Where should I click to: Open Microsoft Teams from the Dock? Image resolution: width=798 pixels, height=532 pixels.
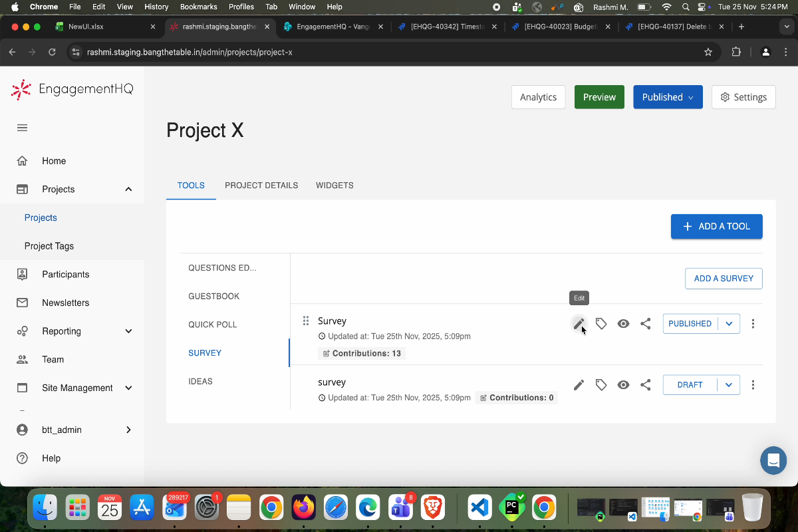pos(401,508)
